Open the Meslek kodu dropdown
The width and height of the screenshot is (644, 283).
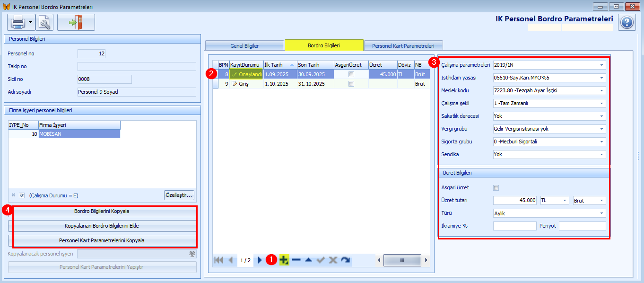[602, 90]
